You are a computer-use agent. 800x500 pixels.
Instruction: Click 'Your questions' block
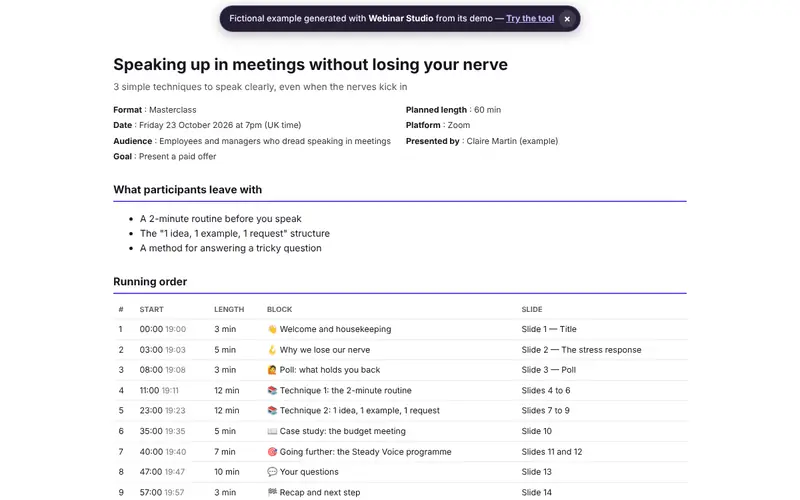(x=309, y=472)
